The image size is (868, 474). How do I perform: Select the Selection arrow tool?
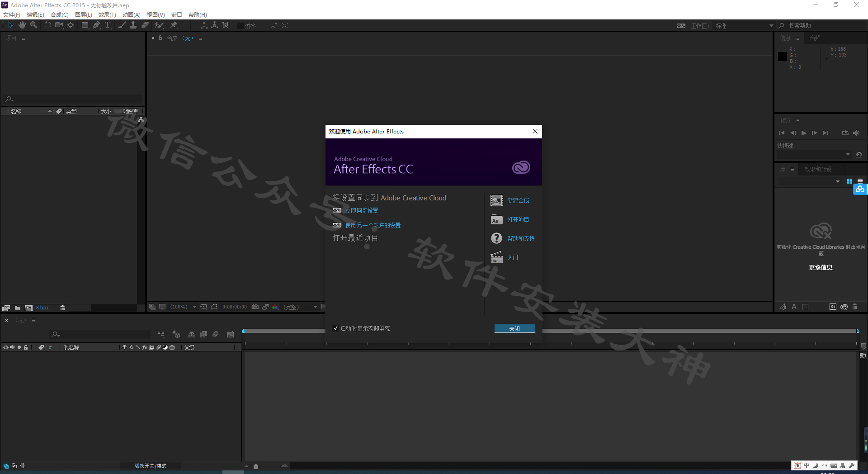(10, 25)
